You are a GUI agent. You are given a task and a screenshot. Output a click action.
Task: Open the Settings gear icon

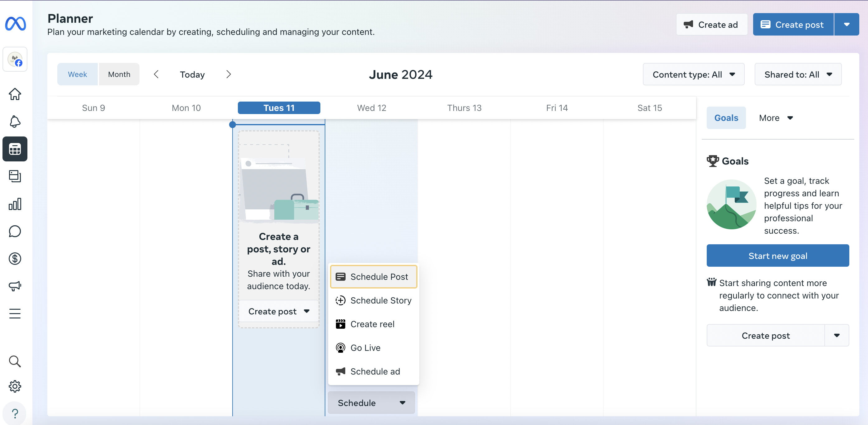pos(15,386)
